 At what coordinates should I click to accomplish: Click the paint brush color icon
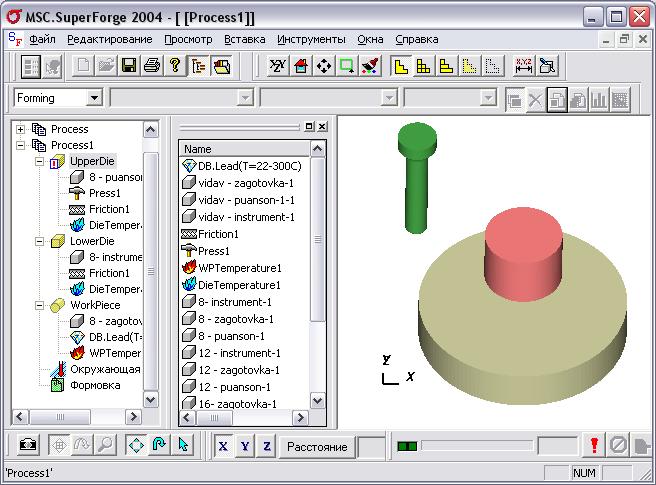(369, 66)
